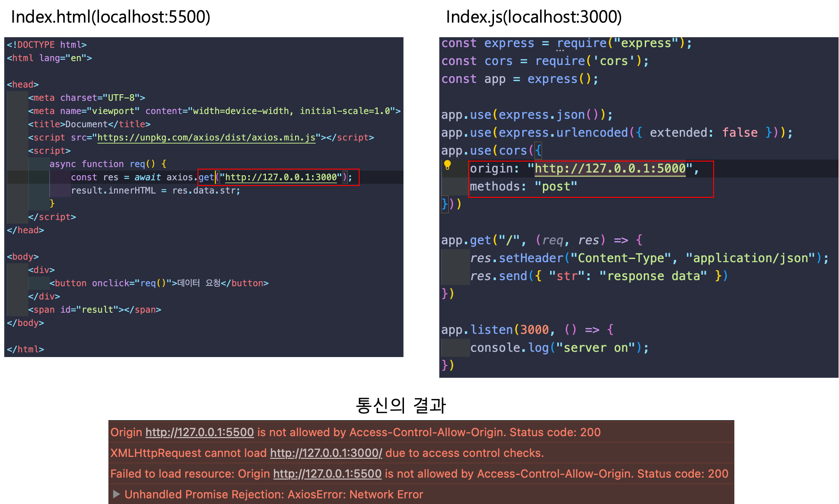Viewport: 839px width, 504px height.
Task: Click the 'app.use(express.json());' line
Action: 527,115
